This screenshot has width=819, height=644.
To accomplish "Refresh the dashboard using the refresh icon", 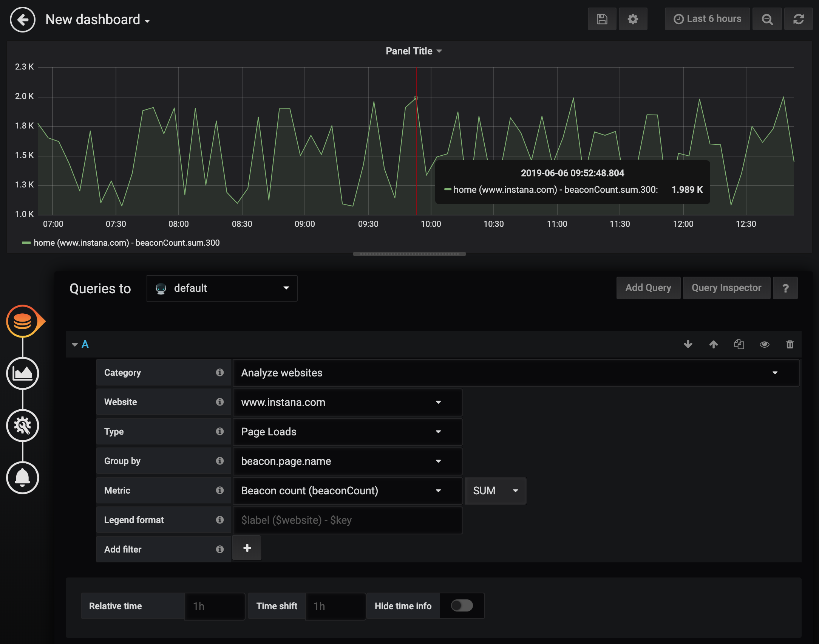I will pos(798,19).
